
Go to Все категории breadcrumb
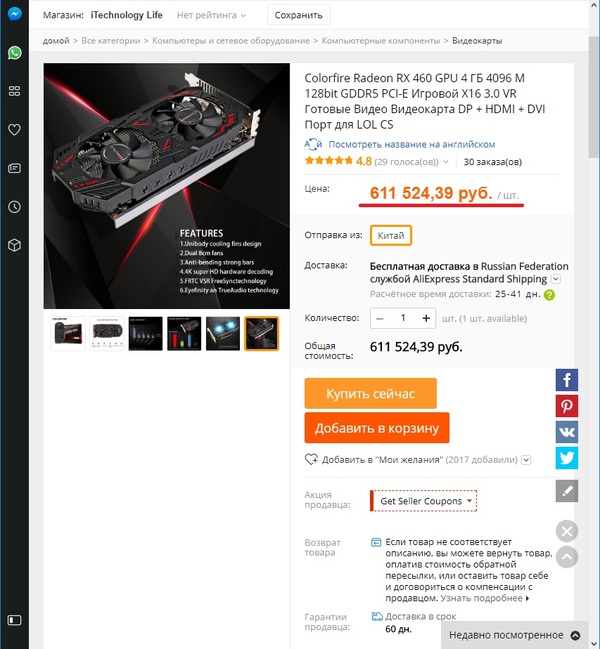coord(110,41)
